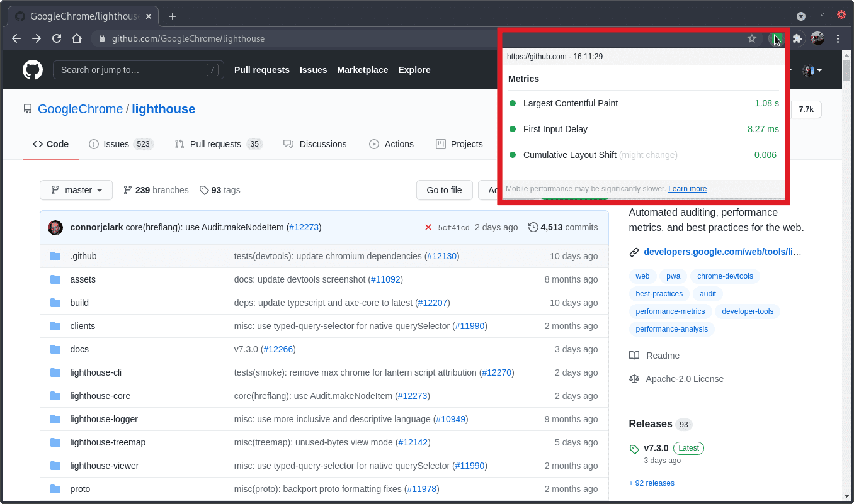The height and width of the screenshot is (504, 854).
Task: Open the lighthouse-treemap folder
Action: [x=108, y=442]
